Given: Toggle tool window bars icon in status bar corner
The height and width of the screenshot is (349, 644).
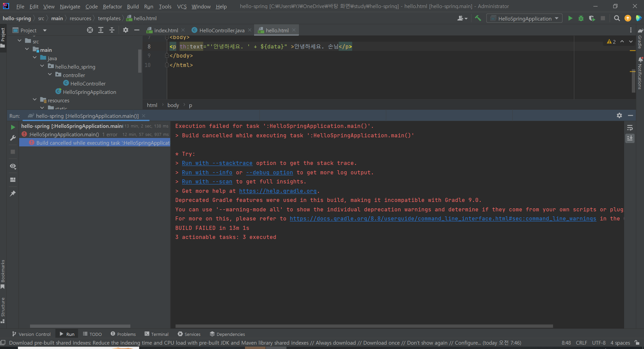Looking at the screenshot, I should pos(3,343).
